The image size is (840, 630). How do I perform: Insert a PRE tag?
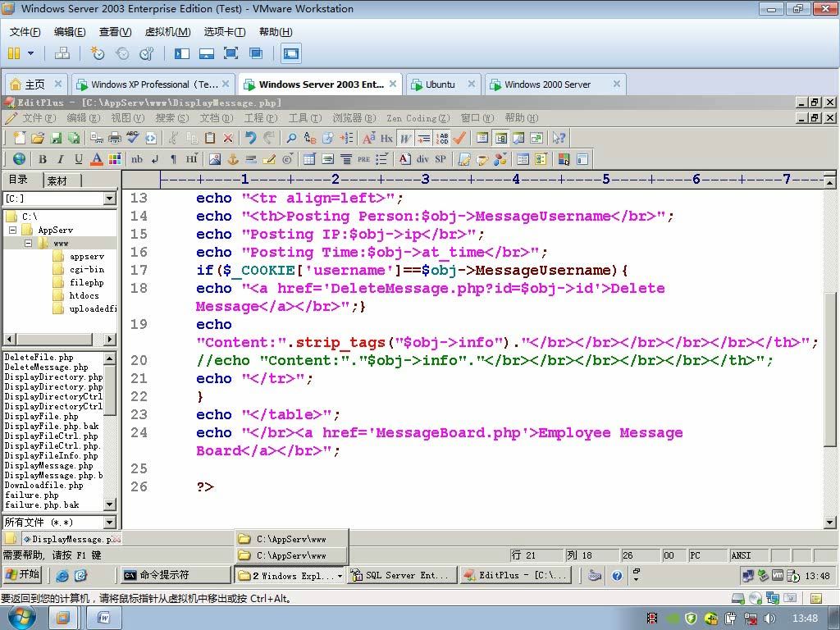pyautogui.click(x=363, y=159)
